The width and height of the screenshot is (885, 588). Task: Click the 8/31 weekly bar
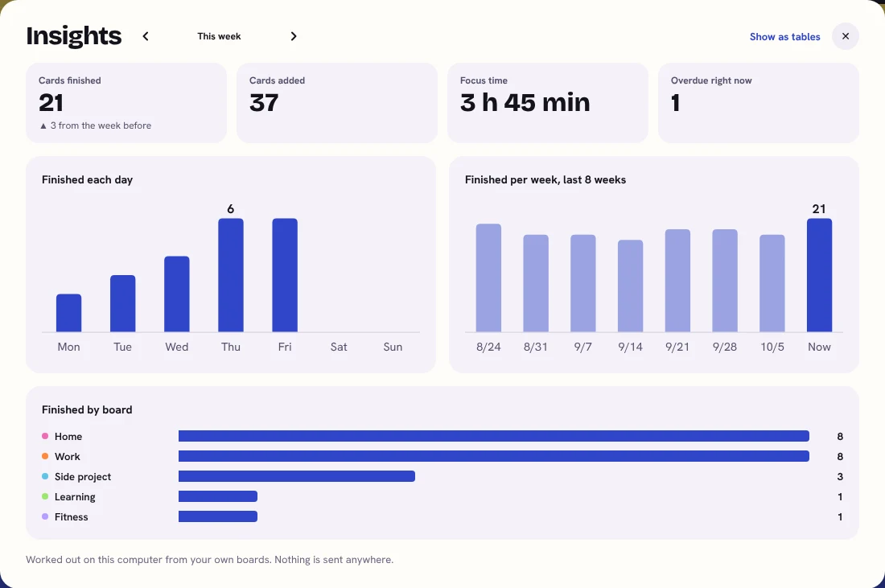click(536, 283)
